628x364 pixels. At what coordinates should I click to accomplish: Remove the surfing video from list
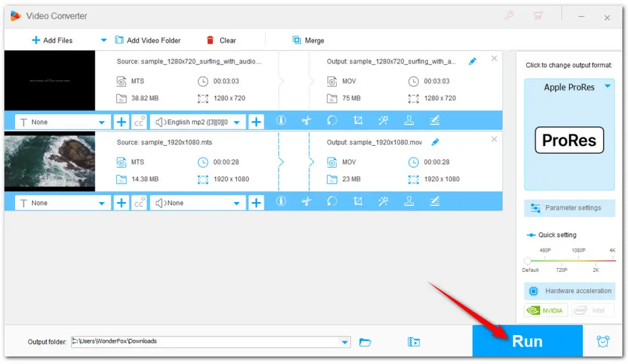pos(494,58)
